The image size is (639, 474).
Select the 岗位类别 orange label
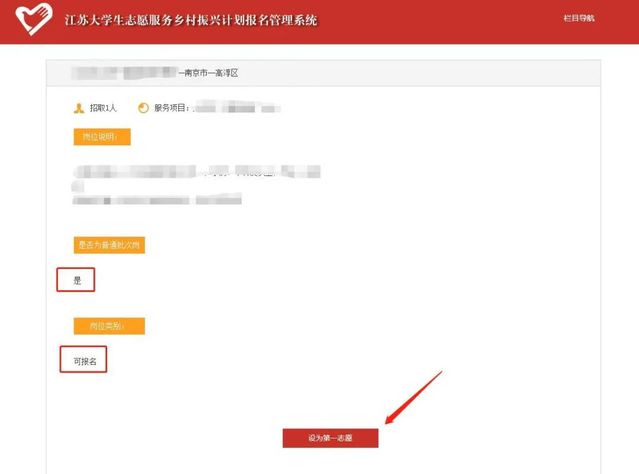coord(109,326)
